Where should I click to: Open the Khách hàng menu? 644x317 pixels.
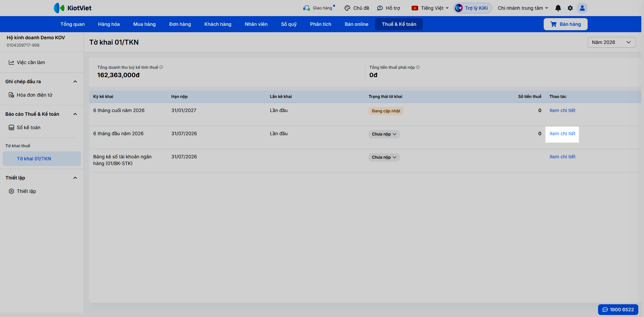(x=218, y=24)
